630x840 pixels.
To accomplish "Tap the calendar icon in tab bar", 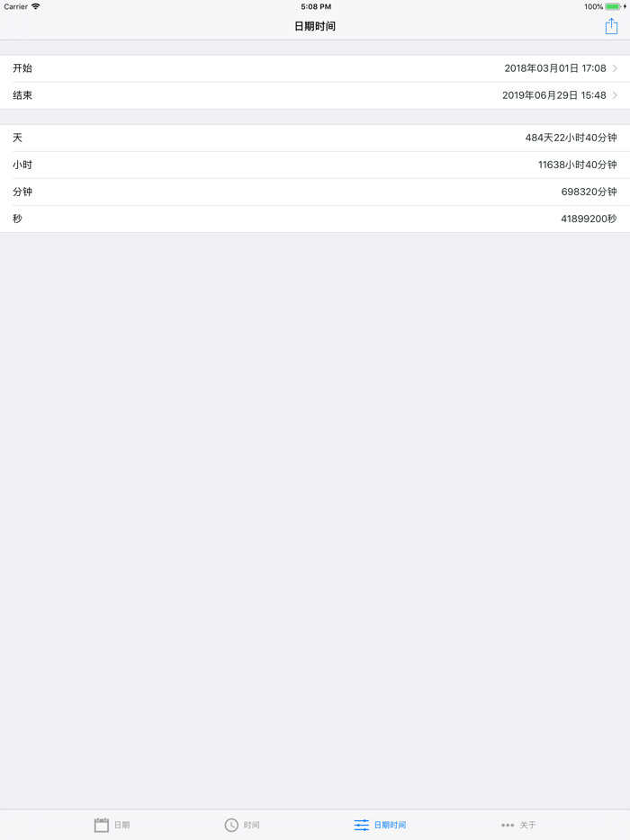I will tap(102, 825).
